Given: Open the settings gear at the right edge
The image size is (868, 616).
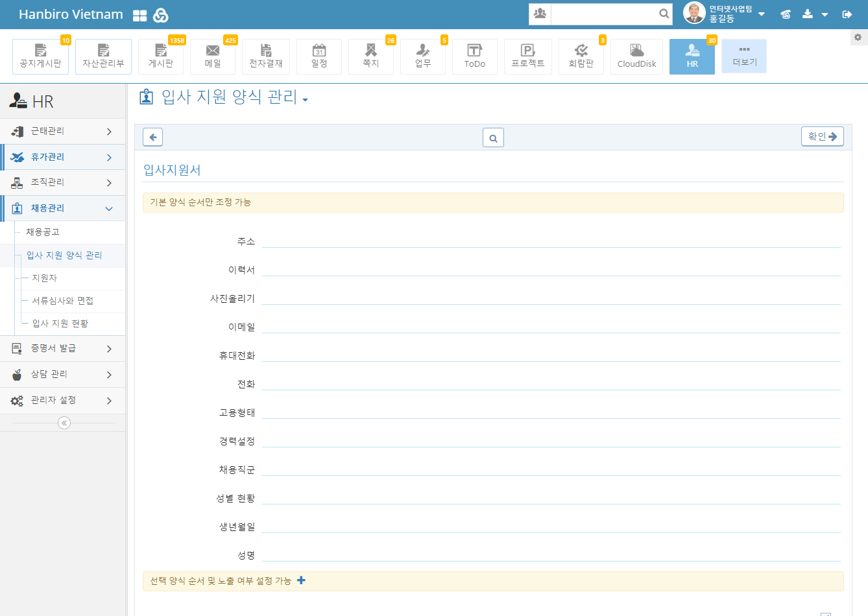Looking at the screenshot, I should tap(858, 38).
